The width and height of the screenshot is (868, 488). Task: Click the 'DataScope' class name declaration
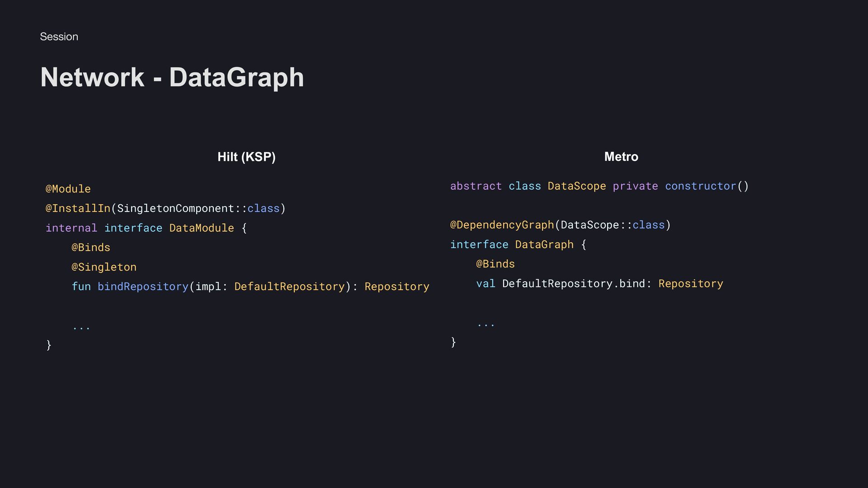576,186
